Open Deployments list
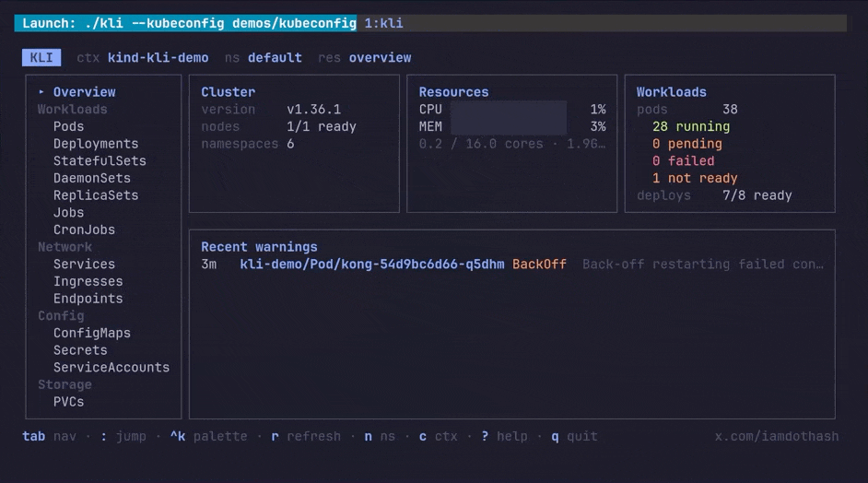The image size is (868, 483). point(96,144)
